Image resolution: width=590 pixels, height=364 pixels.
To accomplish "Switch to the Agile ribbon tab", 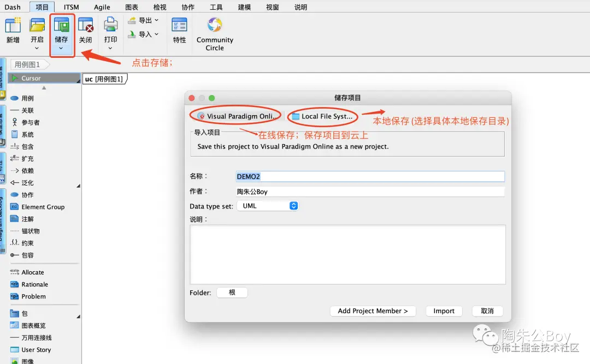I will (x=102, y=7).
